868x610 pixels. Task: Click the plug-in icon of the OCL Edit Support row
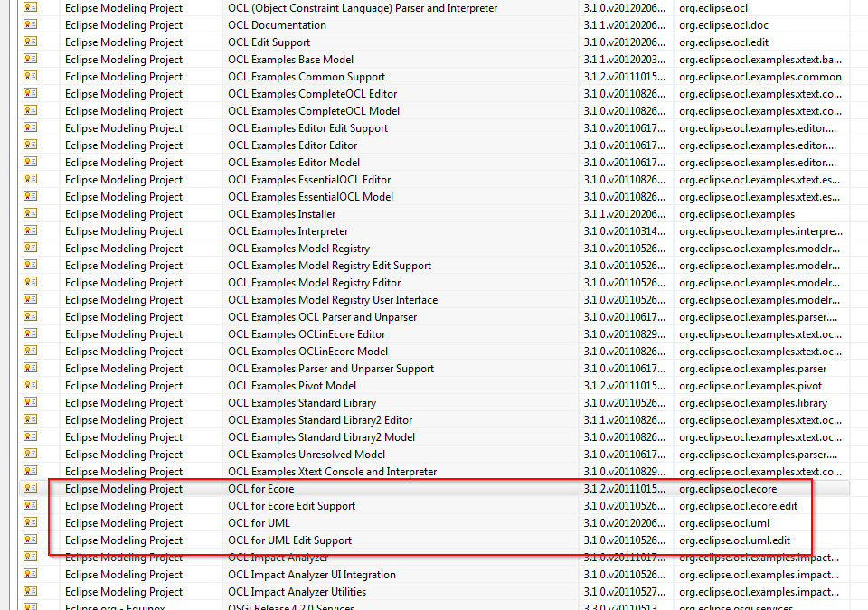pyautogui.click(x=31, y=42)
